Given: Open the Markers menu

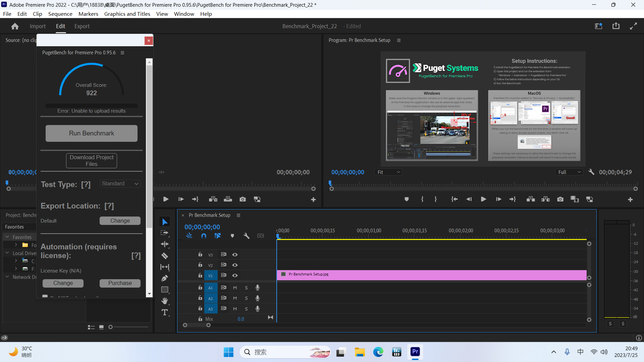Looking at the screenshot, I should [x=88, y=14].
